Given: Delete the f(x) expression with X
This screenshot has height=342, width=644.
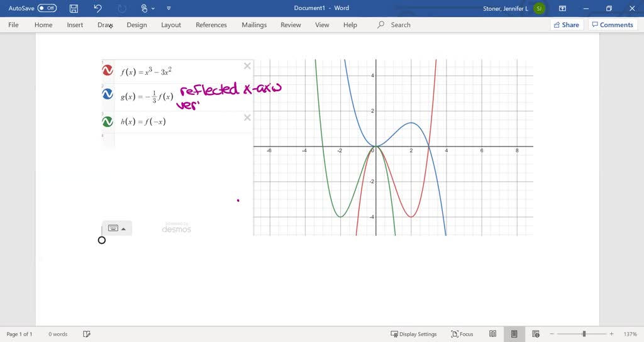Looking at the screenshot, I should tap(247, 66).
